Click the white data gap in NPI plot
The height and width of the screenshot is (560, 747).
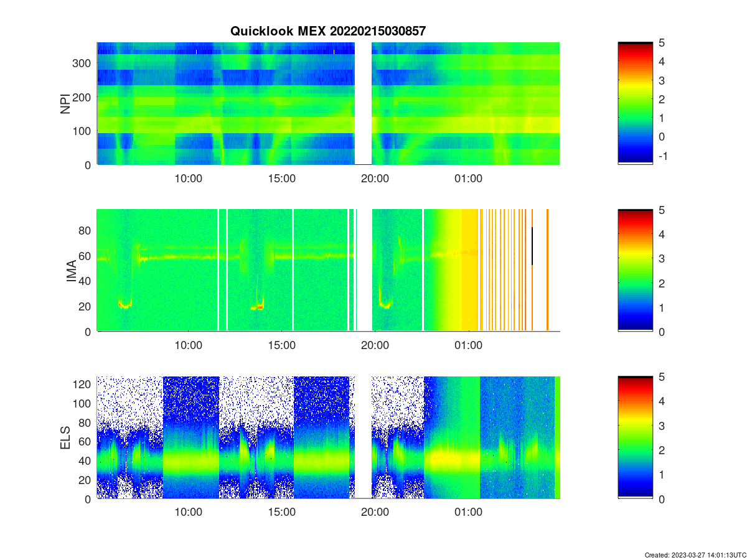(x=364, y=103)
